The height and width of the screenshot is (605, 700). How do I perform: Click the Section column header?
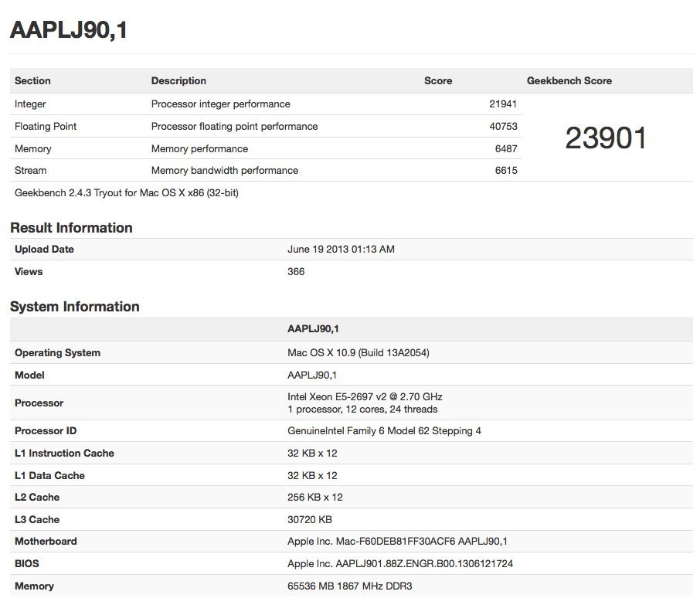[32, 81]
